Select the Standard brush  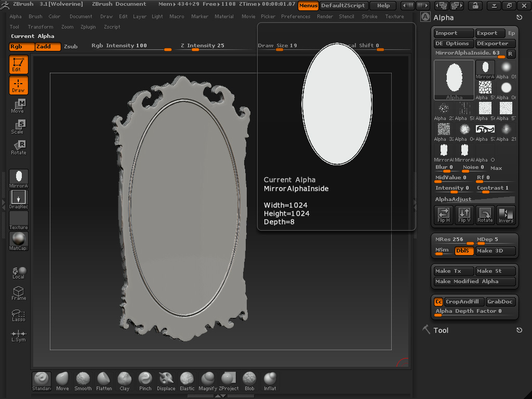[42, 381]
